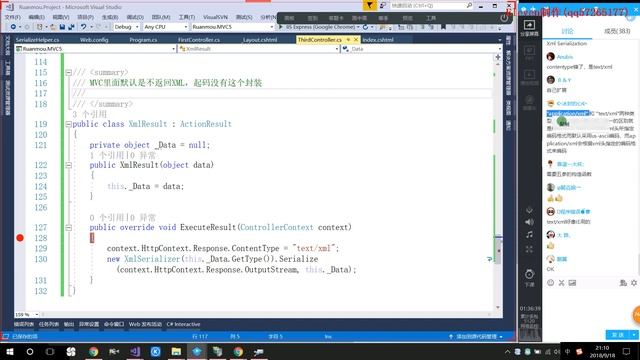Click the source control button in status bar
This screenshot has height=360, width=640.
476,337
